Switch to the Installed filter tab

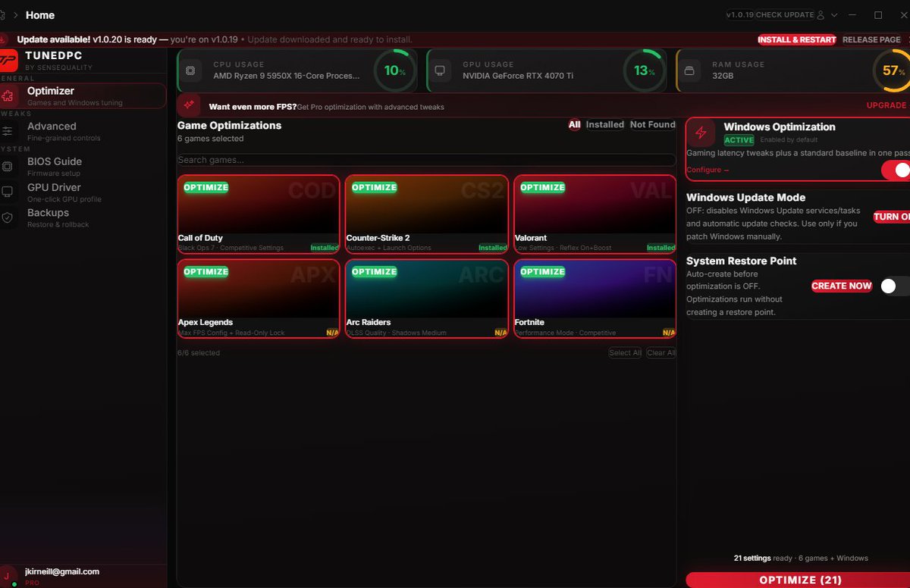pyautogui.click(x=605, y=125)
